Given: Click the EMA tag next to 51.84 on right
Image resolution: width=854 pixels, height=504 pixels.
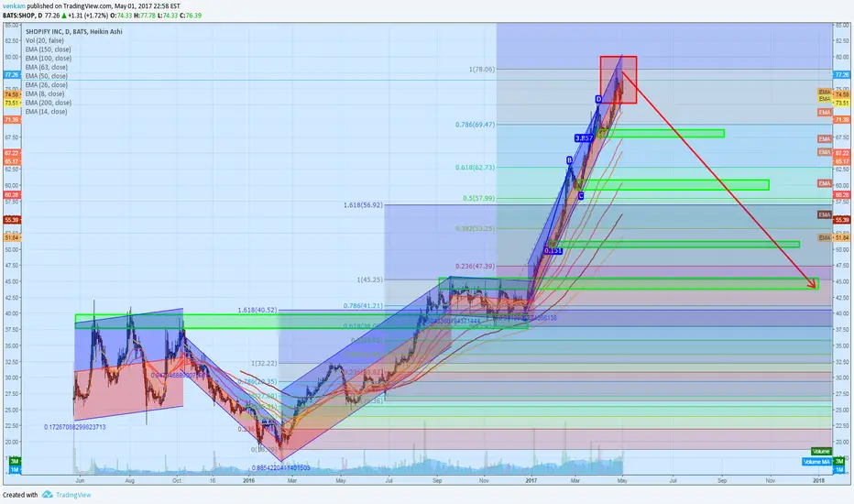Looking at the screenshot, I should click(825, 238).
